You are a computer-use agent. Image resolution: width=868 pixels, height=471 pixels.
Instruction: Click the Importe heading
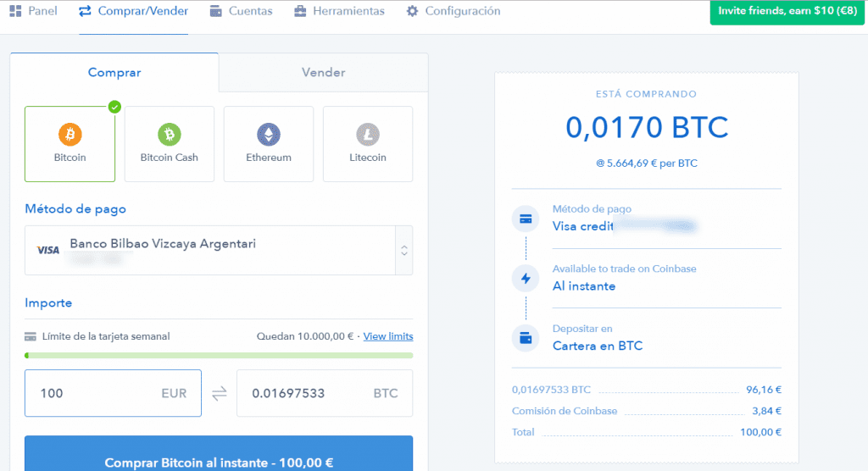point(48,302)
